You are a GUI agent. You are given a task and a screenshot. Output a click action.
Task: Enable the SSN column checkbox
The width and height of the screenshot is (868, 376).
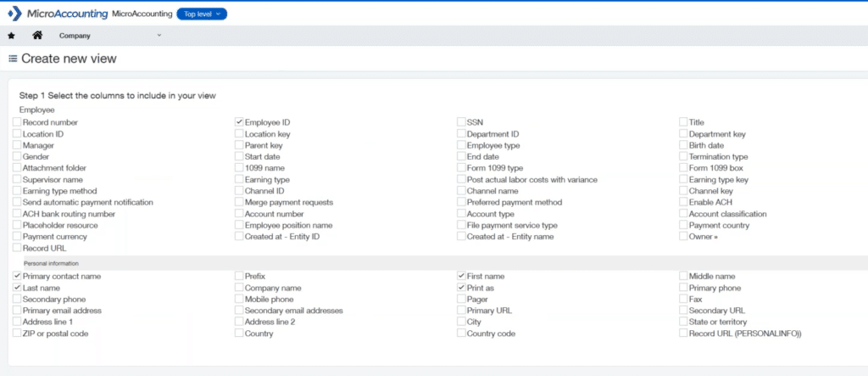pyautogui.click(x=461, y=123)
